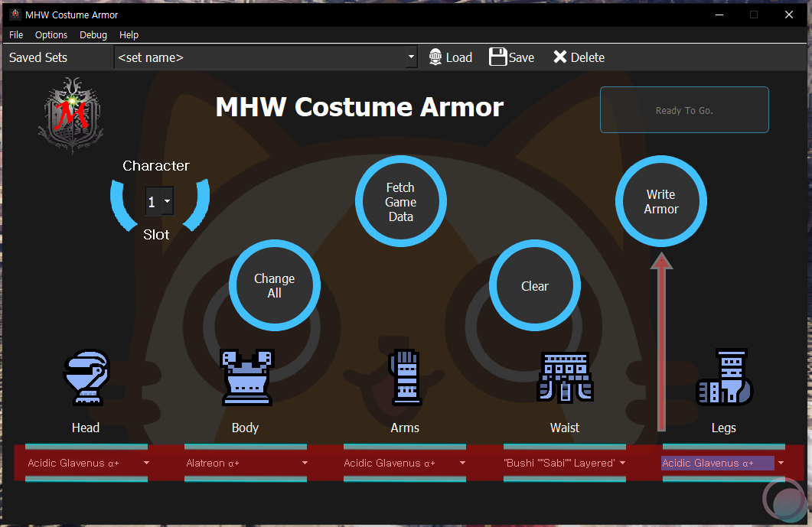Click the Load button with helmet icon
812x527 pixels.
pos(450,57)
